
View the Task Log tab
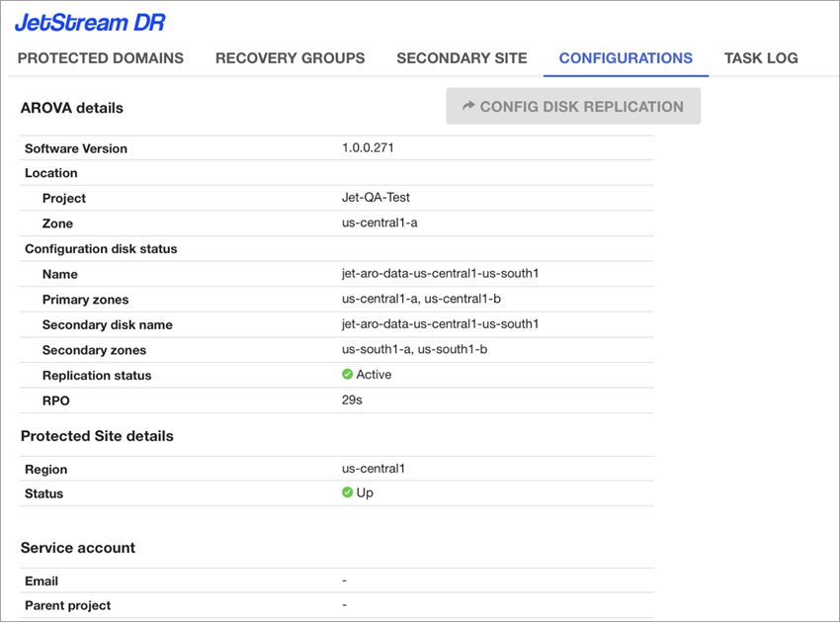pyautogui.click(x=761, y=58)
